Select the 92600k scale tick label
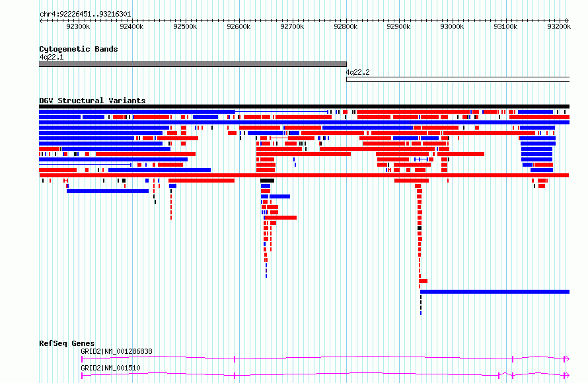The height and width of the screenshot is (383, 588). coord(239,26)
